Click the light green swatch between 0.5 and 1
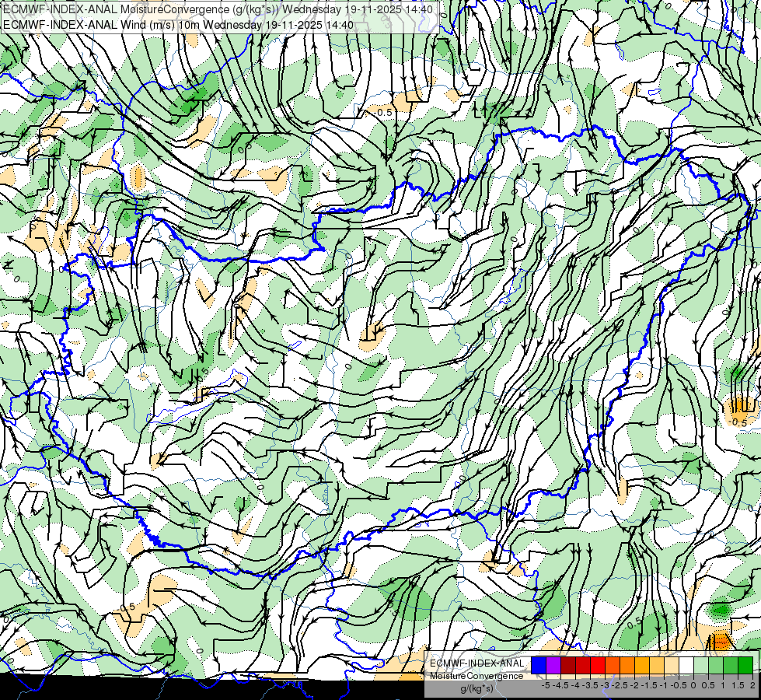761x700 pixels. 716,665
